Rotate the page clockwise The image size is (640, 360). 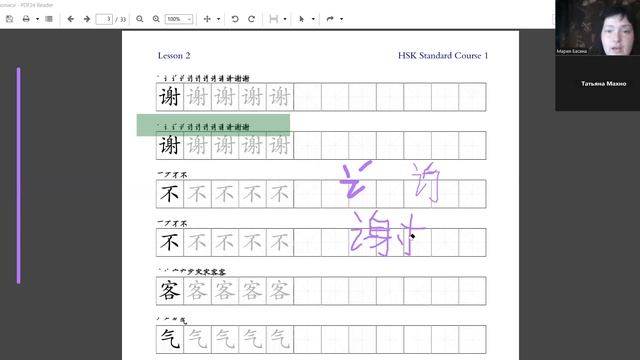[251, 19]
